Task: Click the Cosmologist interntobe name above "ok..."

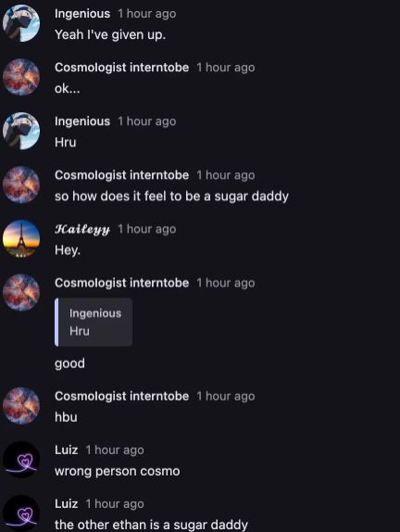Action: (x=121, y=68)
